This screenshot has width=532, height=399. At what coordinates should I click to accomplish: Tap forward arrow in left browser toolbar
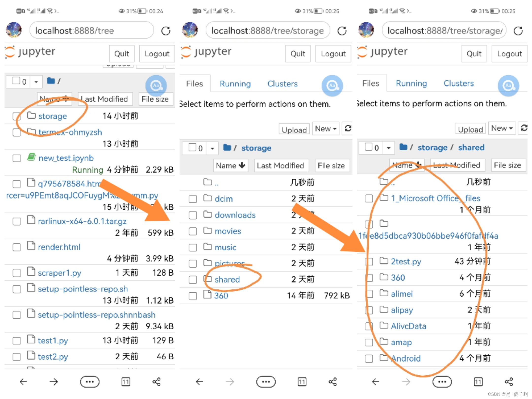pos(54,382)
